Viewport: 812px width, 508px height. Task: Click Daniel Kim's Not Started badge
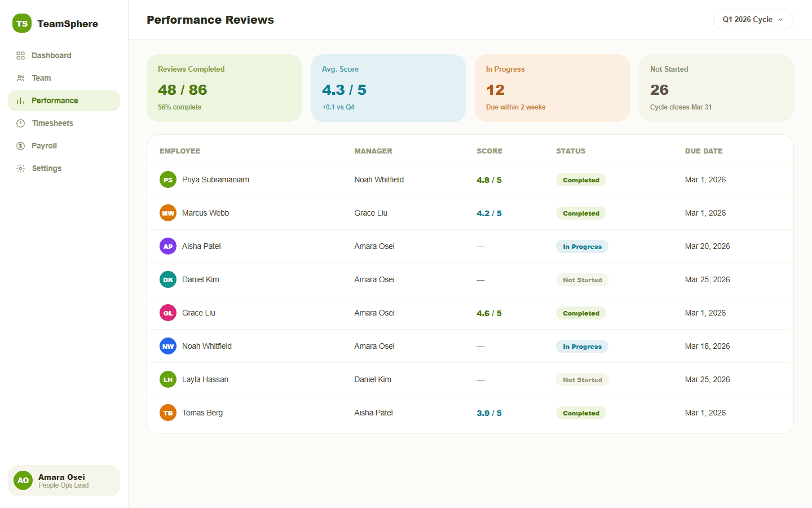click(582, 280)
